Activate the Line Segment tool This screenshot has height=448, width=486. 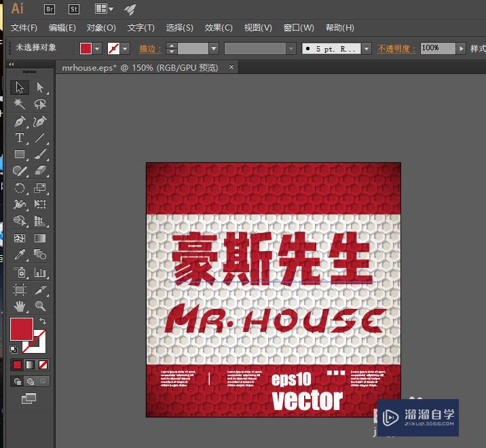click(40, 138)
